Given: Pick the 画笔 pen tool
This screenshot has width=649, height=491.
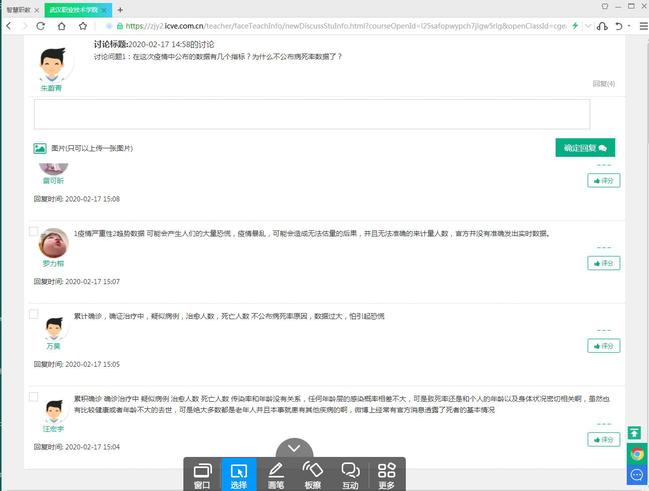Looking at the screenshot, I should pyautogui.click(x=276, y=474).
